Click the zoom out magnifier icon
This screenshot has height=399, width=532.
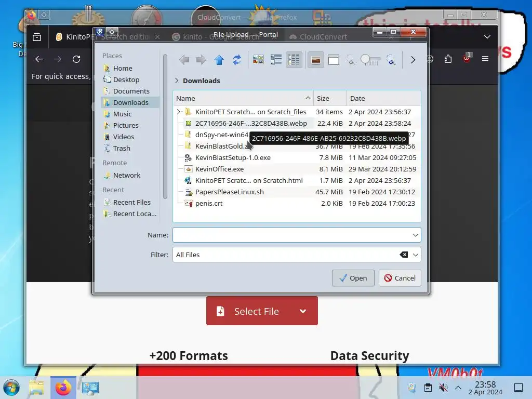[351, 60]
